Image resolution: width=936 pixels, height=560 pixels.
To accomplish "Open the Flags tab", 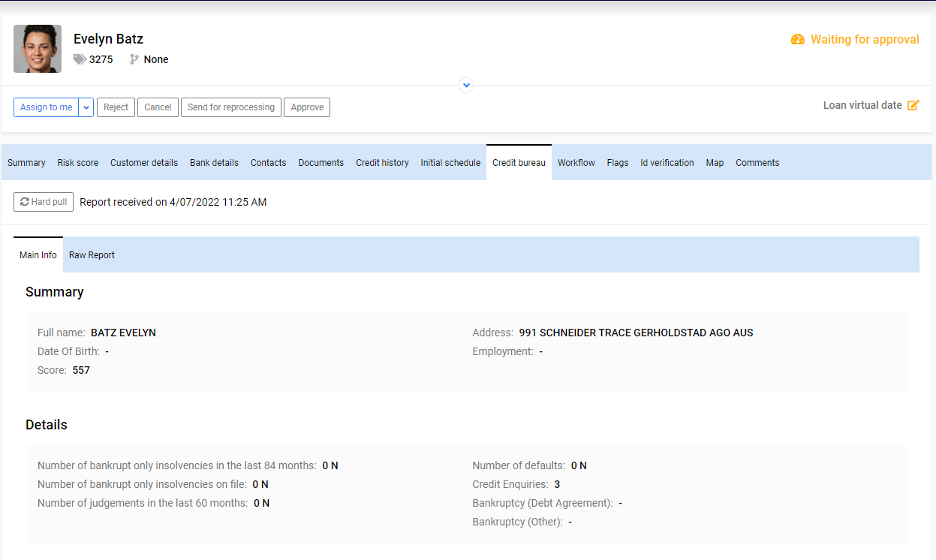I will (618, 163).
